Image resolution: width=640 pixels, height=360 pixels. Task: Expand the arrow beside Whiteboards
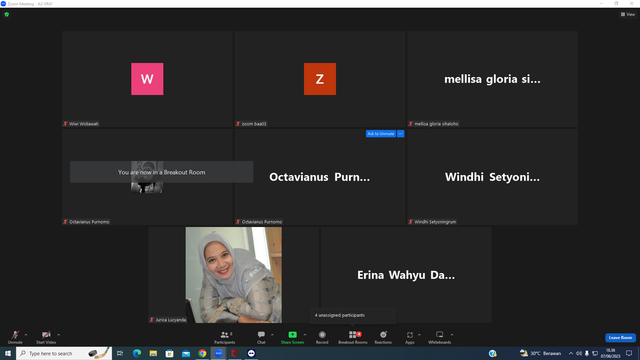(452, 335)
